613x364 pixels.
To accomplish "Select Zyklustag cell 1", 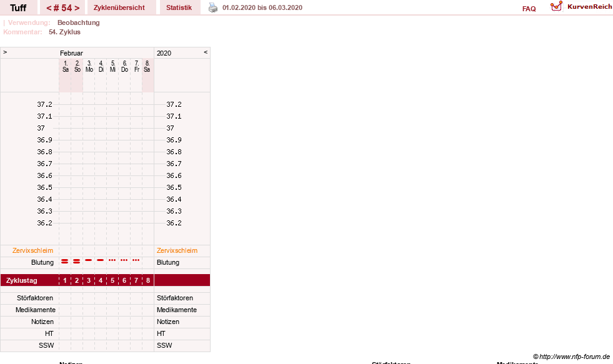I will pos(65,280).
